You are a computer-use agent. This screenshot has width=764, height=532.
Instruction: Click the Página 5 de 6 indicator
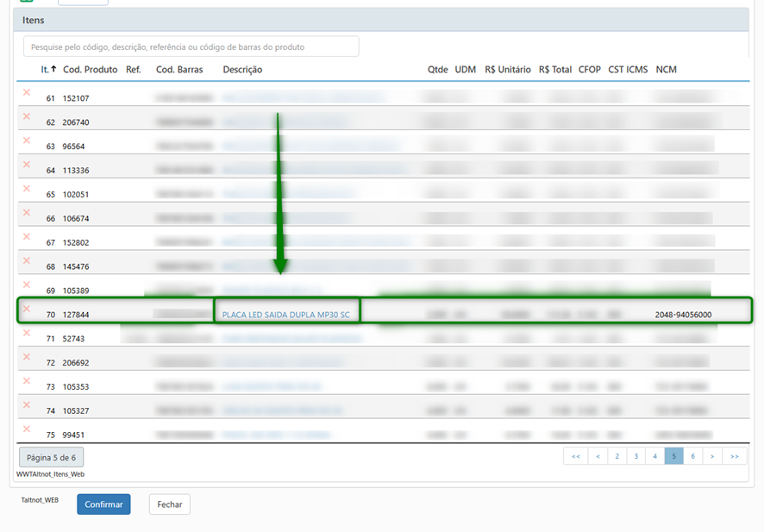click(x=51, y=458)
